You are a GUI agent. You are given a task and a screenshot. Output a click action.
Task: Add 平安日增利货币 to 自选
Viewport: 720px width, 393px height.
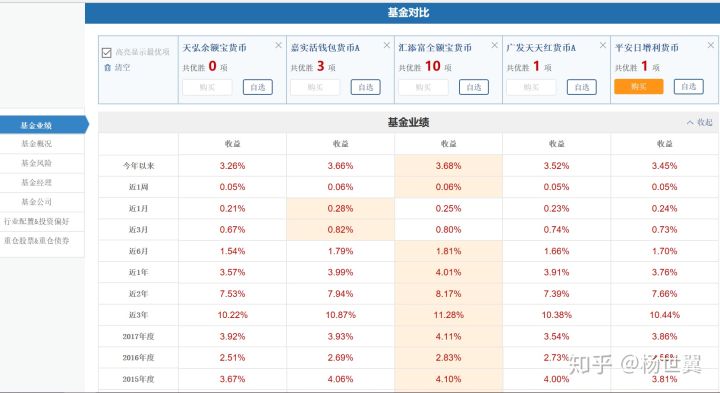689,86
